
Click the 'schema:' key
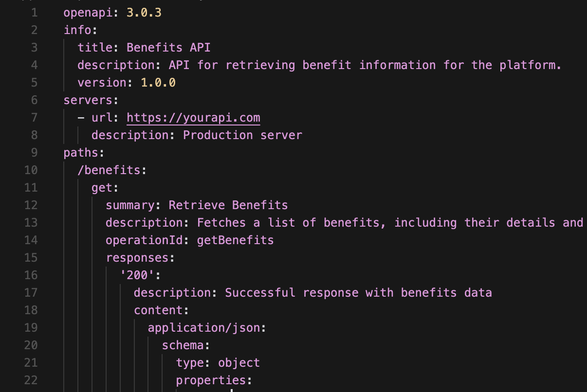186,345
